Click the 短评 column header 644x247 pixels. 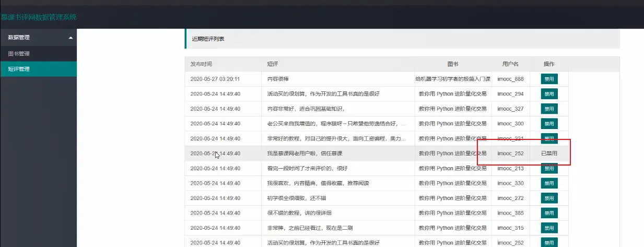tap(273, 64)
